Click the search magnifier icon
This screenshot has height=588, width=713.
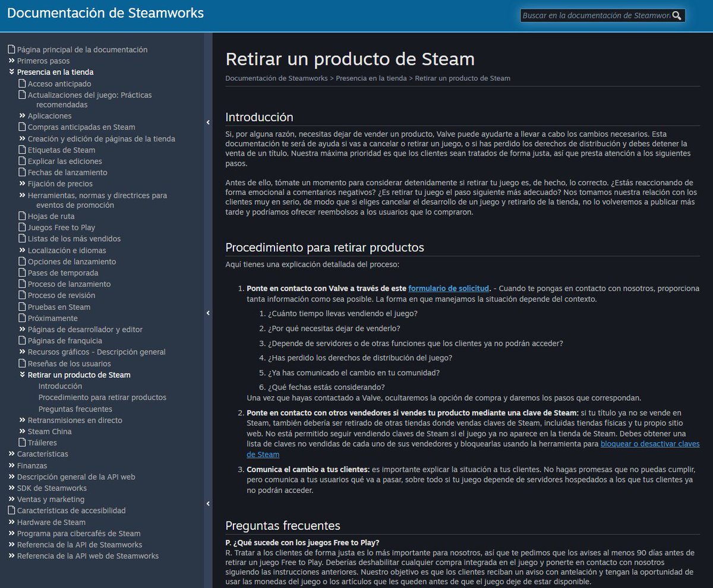coord(677,16)
